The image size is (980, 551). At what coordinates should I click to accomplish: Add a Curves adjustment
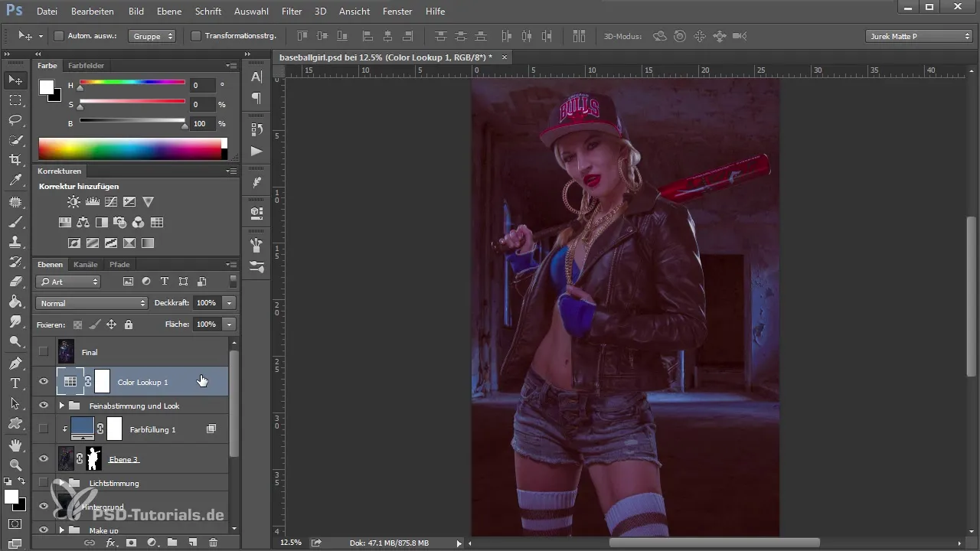tap(111, 202)
